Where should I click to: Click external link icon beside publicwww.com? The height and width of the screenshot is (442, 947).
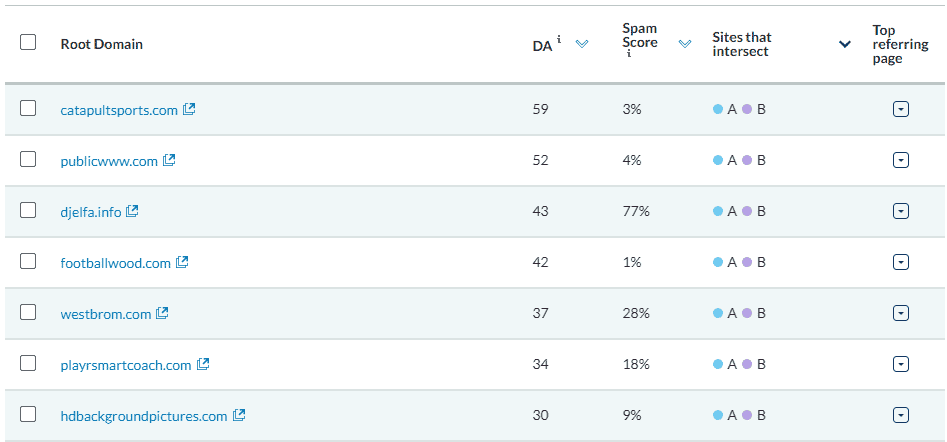(x=169, y=160)
